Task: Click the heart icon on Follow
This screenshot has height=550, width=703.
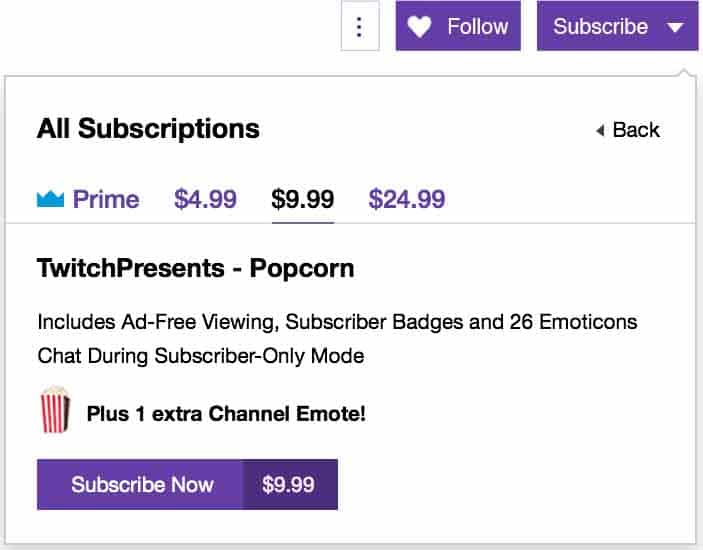Action: [420, 27]
